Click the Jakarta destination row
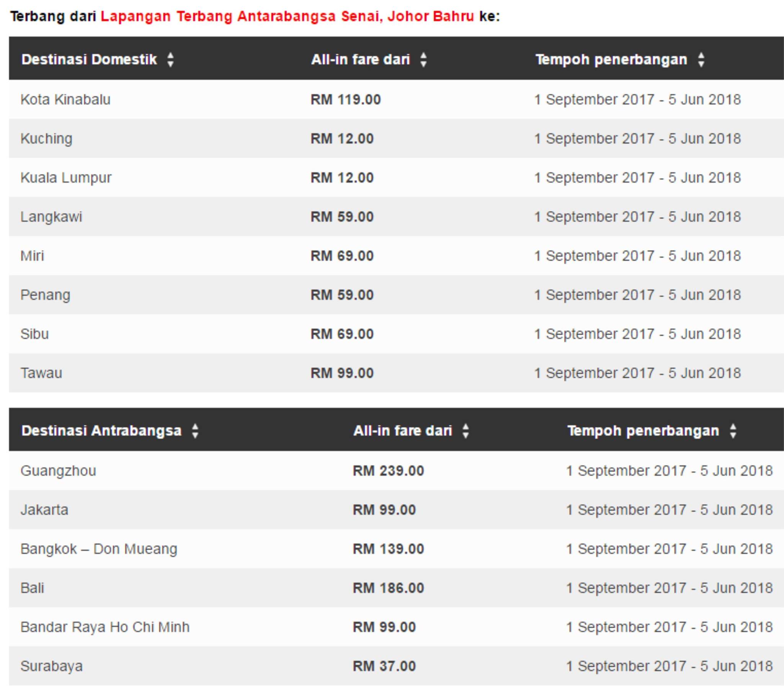The height and width of the screenshot is (696, 784). (x=396, y=510)
